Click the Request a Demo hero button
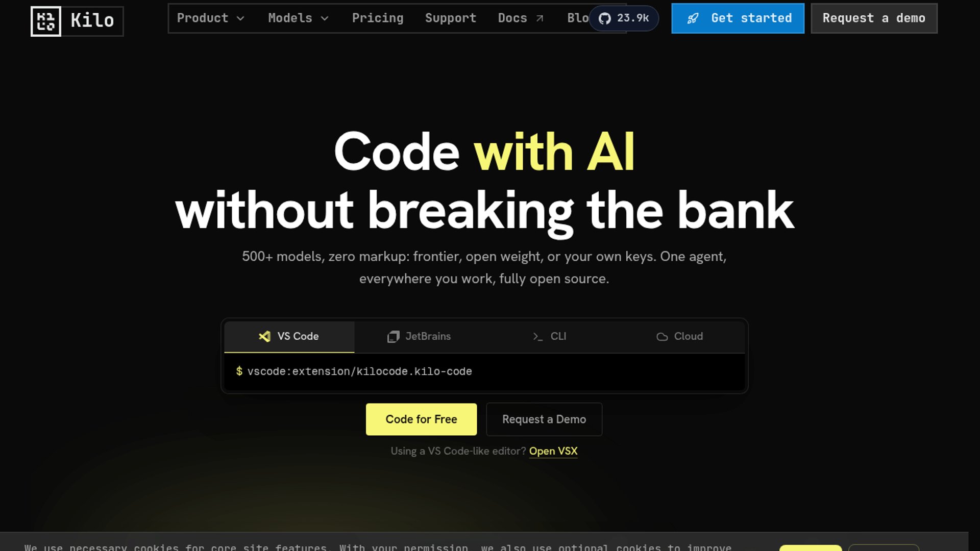The width and height of the screenshot is (980, 551). pos(544,419)
